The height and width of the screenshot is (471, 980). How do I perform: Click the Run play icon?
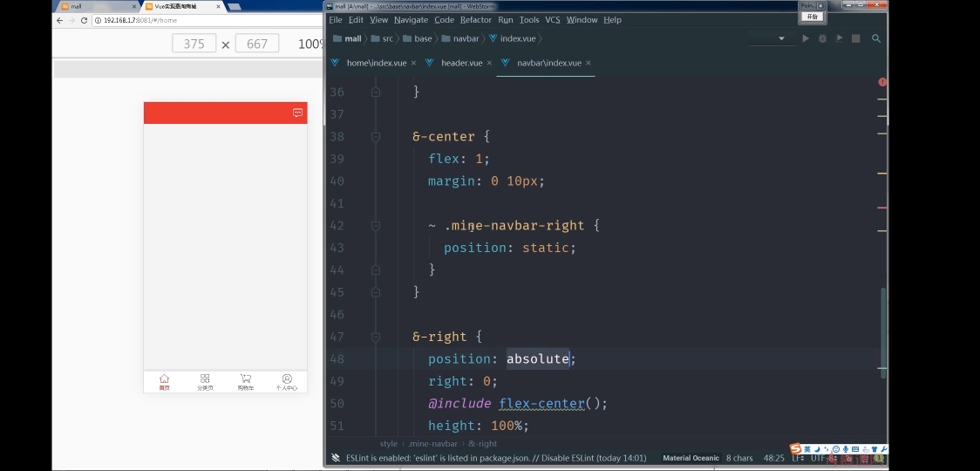pyautogui.click(x=806, y=38)
